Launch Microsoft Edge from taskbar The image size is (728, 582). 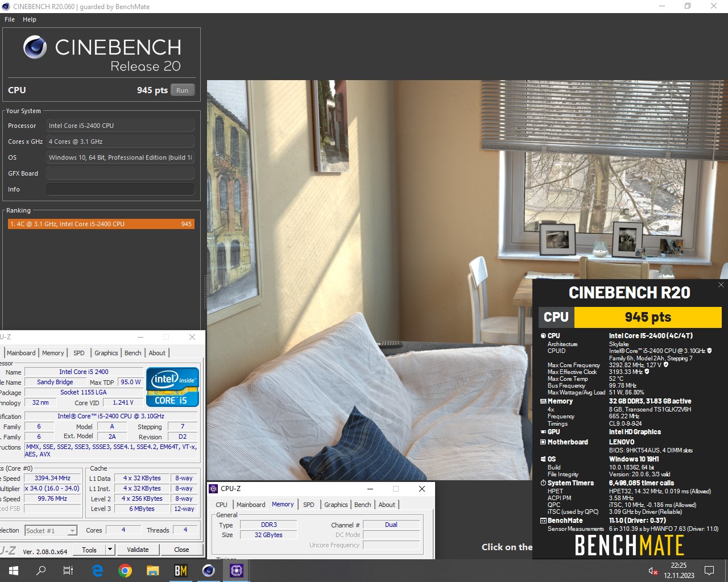pos(97,571)
